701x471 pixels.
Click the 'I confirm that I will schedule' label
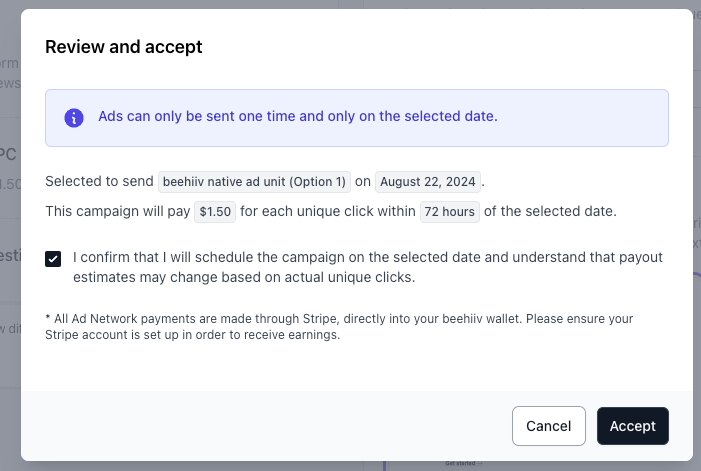(367, 267)
